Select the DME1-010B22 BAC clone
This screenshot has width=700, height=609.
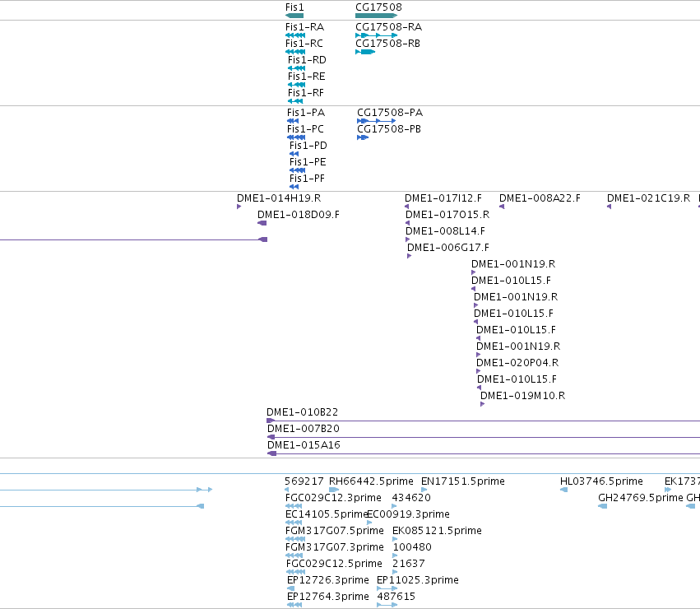pyautogui.click(x=483, y=421)
